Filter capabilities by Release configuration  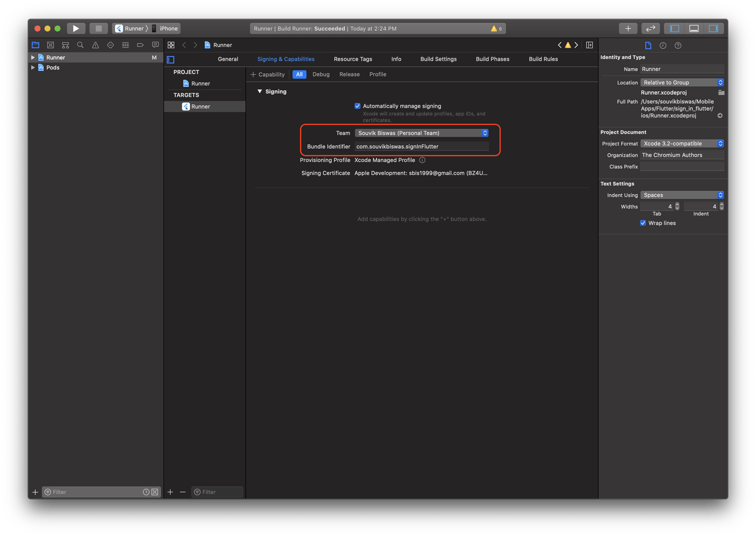[x=349, y=74]
